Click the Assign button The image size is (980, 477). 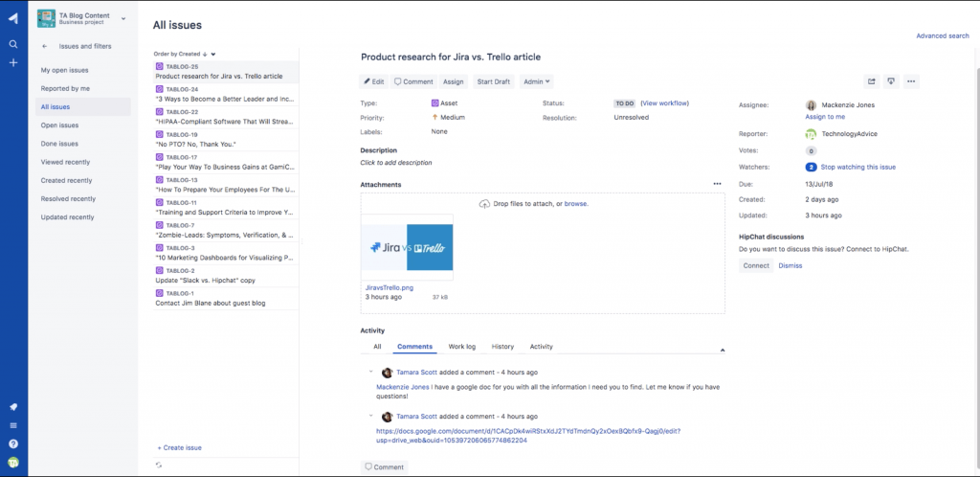(x=453, y=82)
